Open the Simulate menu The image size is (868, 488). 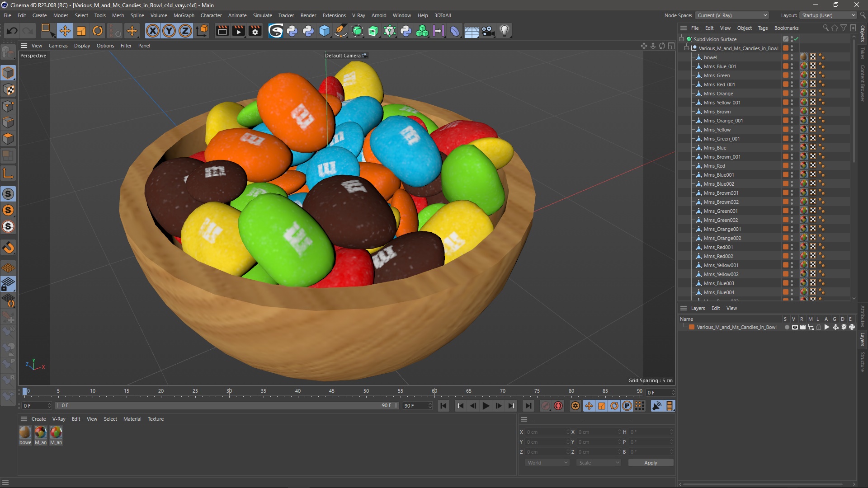click(262, 15)
